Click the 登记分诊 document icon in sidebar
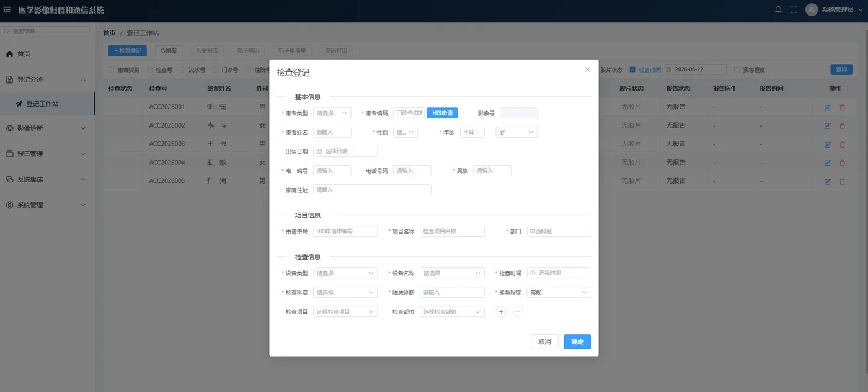The image size is (868, 392). pos(9,79)
